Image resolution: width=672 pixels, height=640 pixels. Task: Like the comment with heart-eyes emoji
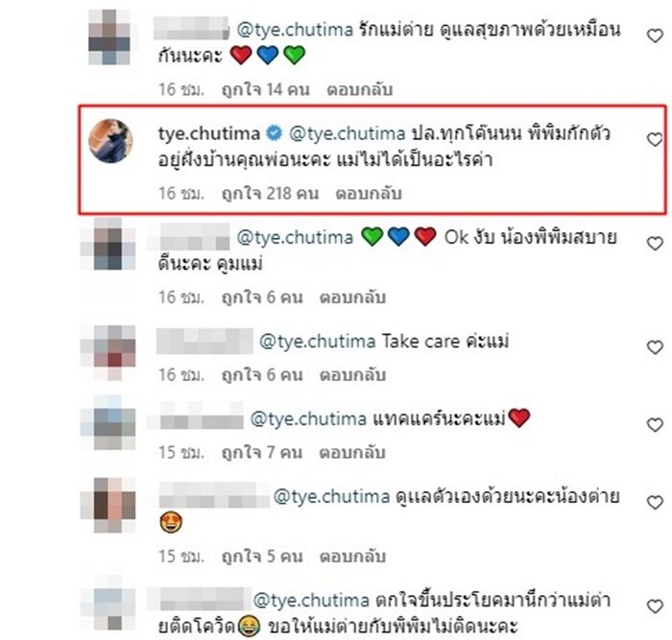click(x=655, y=503)
